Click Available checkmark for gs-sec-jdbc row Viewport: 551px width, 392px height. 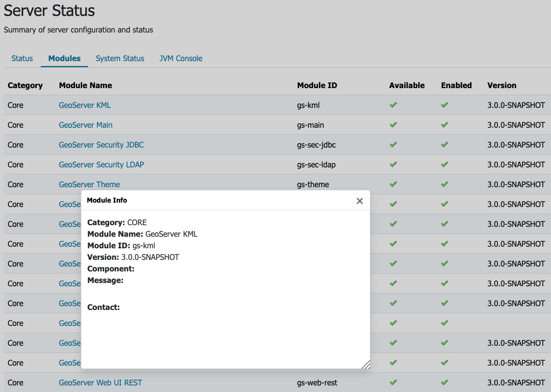click(x=393, y=144)
